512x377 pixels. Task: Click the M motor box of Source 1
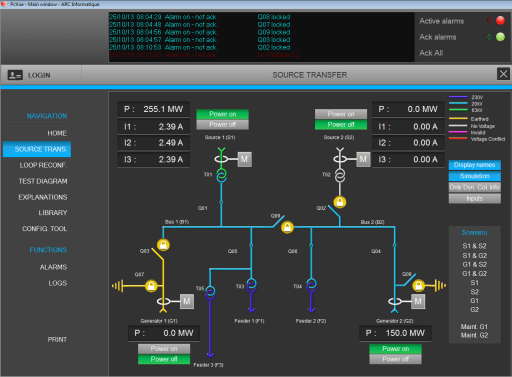tap(244, 159)
